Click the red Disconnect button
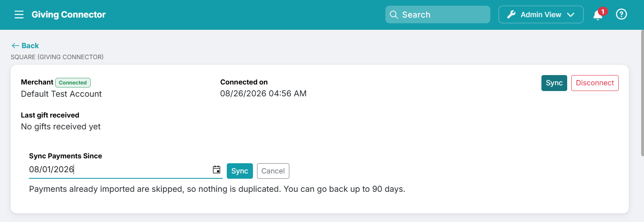Image resolution: width=644 pixels, height=222 pixels. click(595, 83)
